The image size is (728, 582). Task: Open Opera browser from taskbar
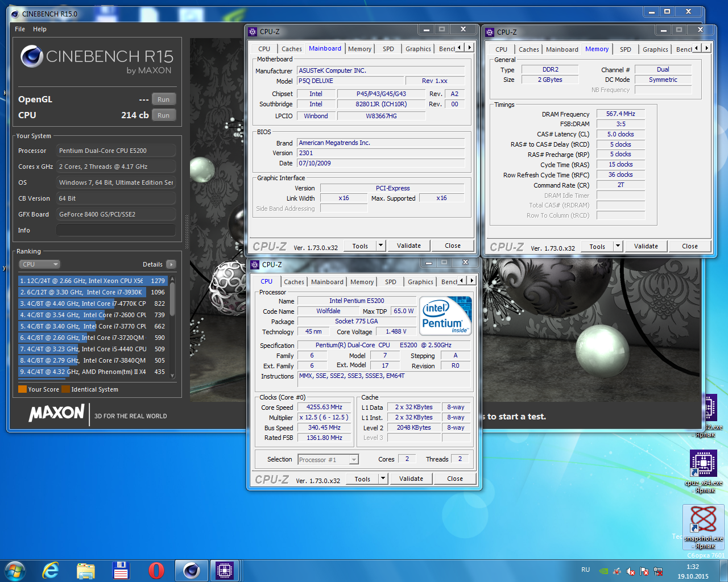click(x=156, y=570)
